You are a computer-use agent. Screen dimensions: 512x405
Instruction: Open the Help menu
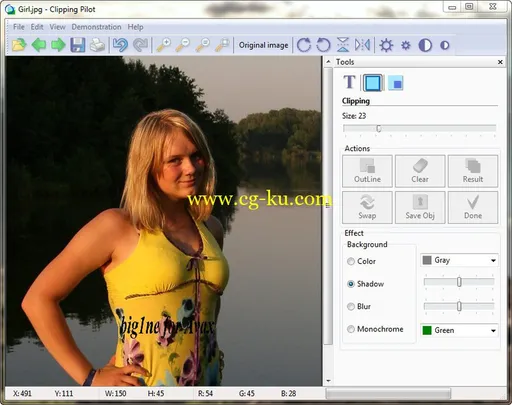coord(135,27)
